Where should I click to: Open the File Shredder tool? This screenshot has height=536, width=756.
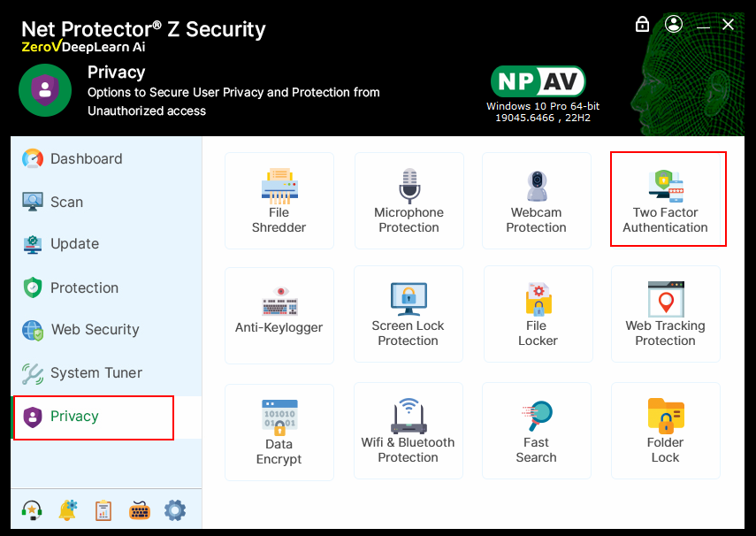pyautogui.click(x=279, y=200)
